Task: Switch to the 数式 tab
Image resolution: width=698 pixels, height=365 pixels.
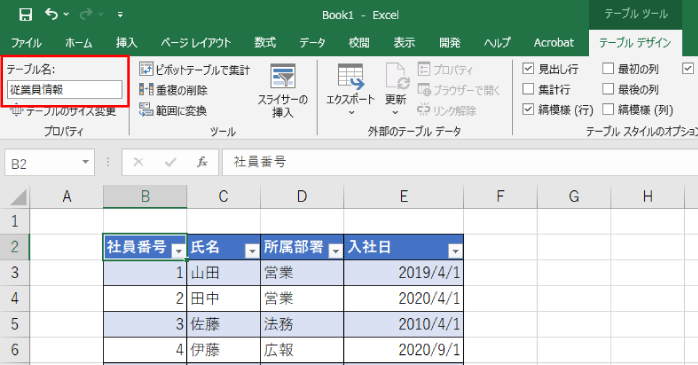Action: (265, 43)
